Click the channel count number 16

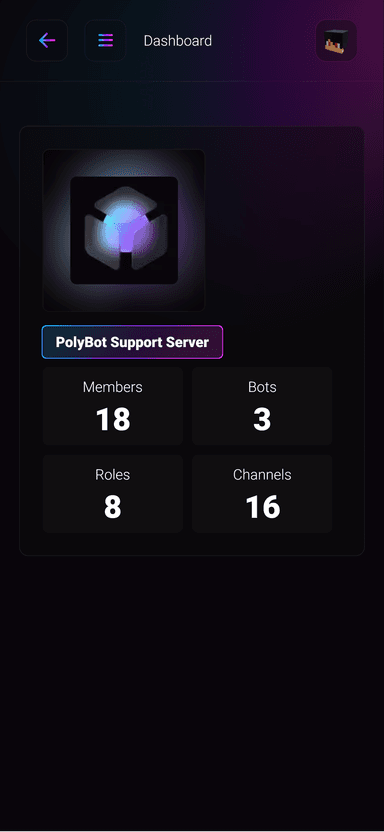(x=263, y=507)
